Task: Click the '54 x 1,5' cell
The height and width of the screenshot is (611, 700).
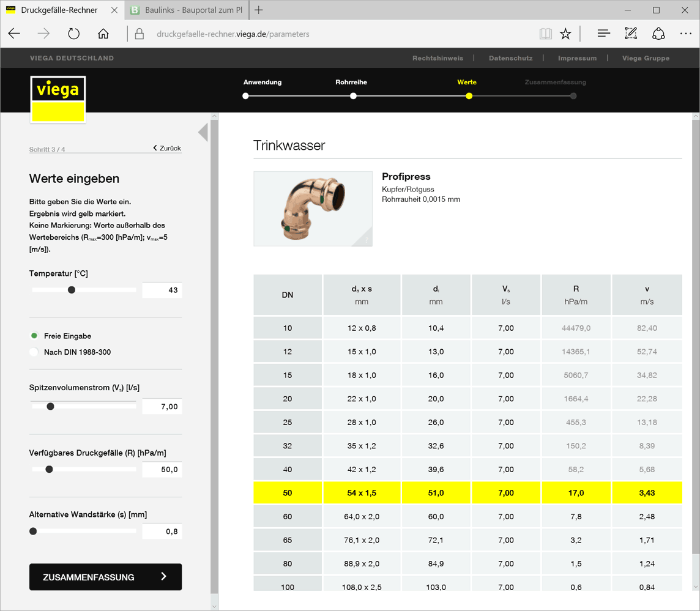Action: (362, 493)
